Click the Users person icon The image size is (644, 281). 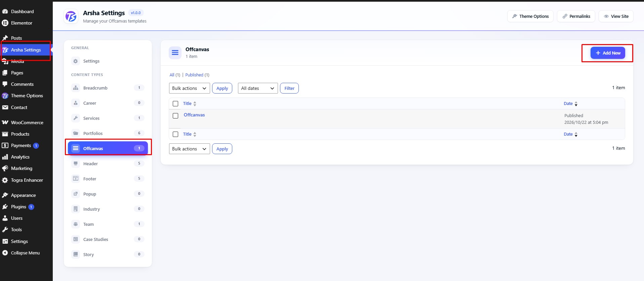pyautogui.click(x=5, y=218)
